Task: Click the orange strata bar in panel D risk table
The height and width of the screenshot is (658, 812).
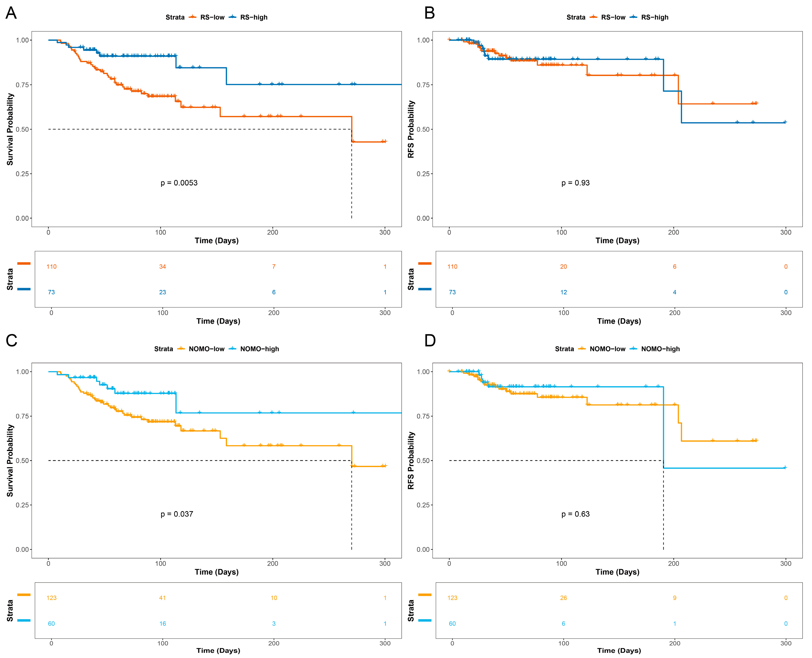Action: coord(425,595)
